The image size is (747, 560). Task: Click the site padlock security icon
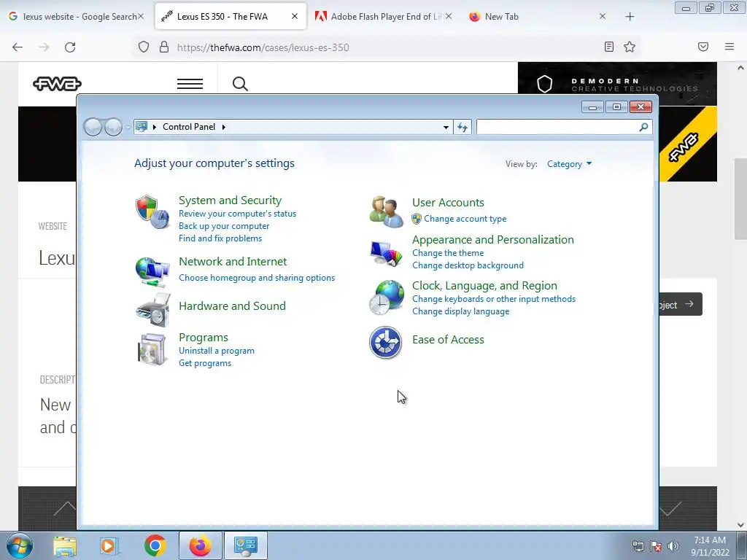164,47
